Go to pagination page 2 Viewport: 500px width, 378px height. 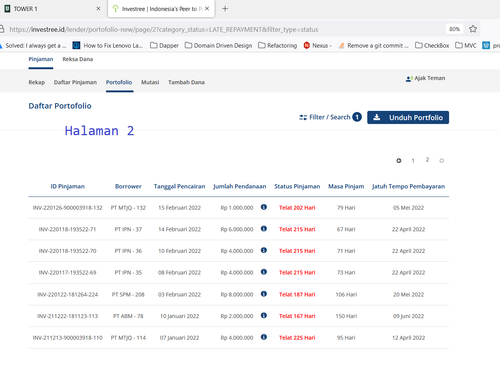coord(427,160)
